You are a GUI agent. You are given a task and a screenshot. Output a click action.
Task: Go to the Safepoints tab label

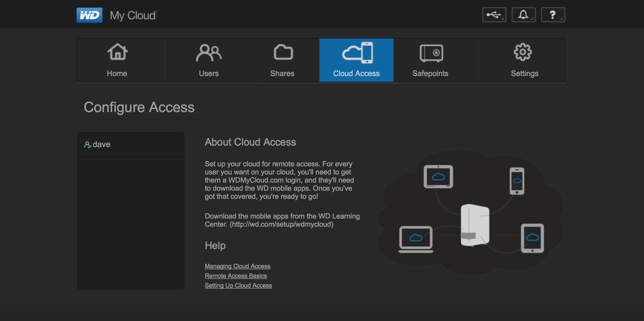430,74
